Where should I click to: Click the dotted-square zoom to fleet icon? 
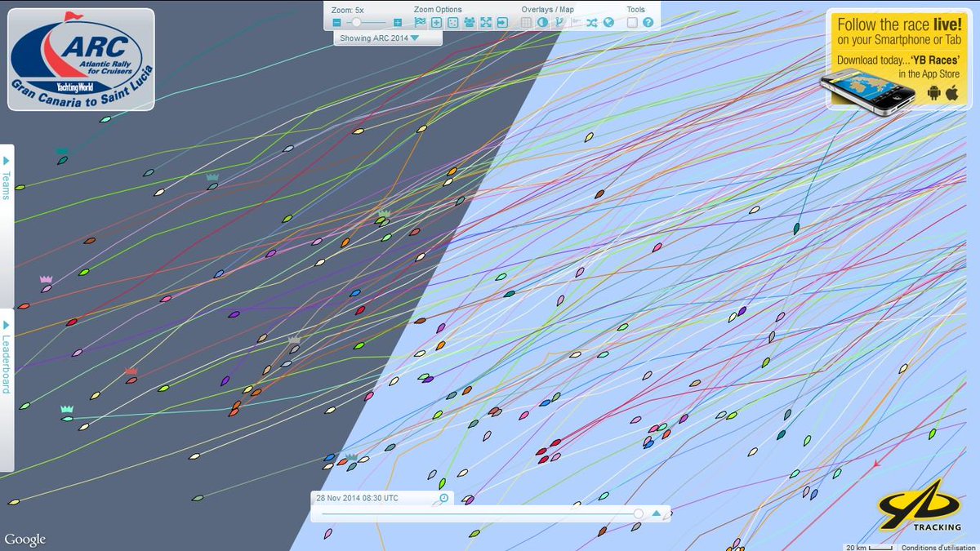point(452,23)
